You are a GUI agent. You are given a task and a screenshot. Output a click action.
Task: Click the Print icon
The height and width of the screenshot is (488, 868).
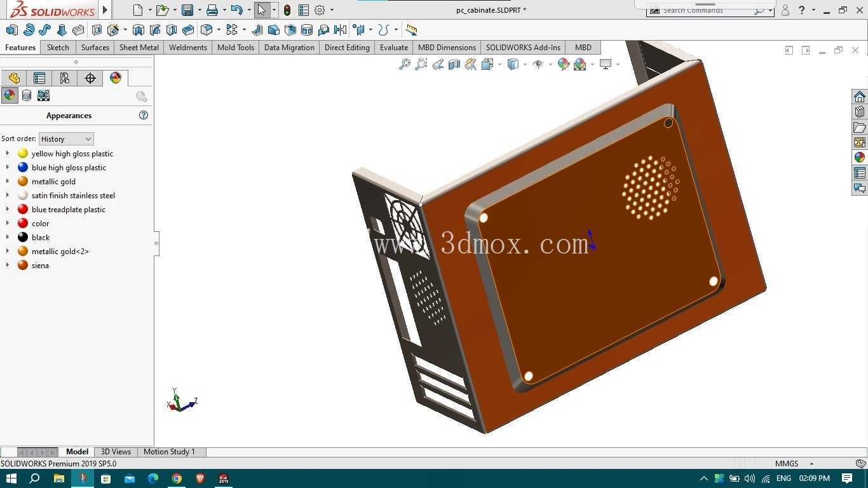click(212, 10)
